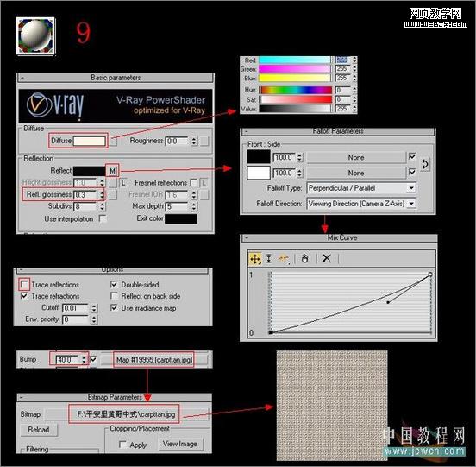The width and height of the screenshot is (476, 467).
Task: Click the Blue color slider bar
Action: 295,78
